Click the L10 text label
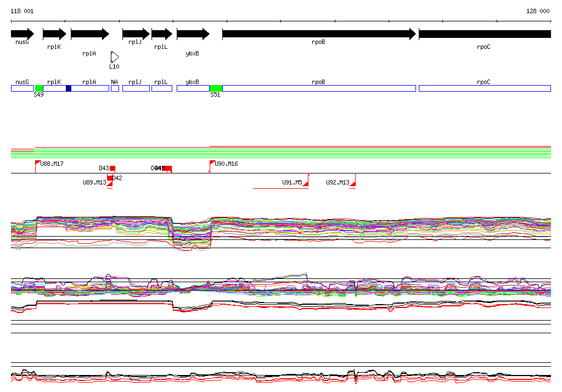 coord(114,66)
